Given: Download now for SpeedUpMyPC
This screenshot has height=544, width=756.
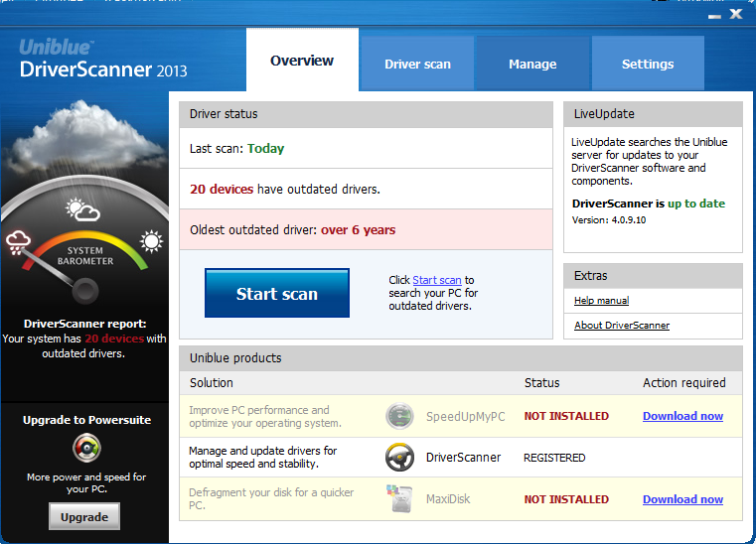Looking at the screenshot, I should pos(682,416).
